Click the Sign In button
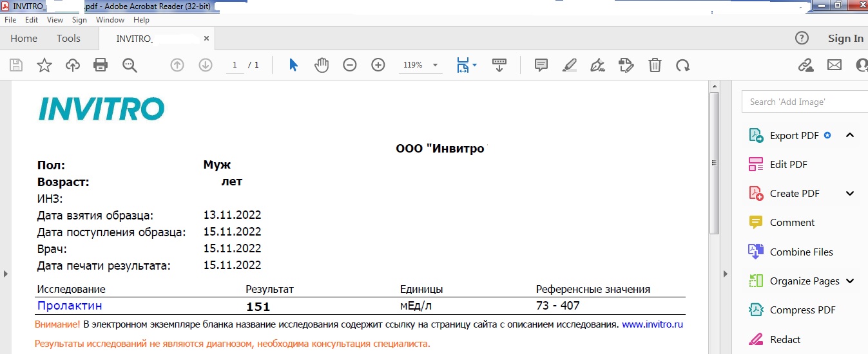The image size is (868, 354). (x=845, y=39)
